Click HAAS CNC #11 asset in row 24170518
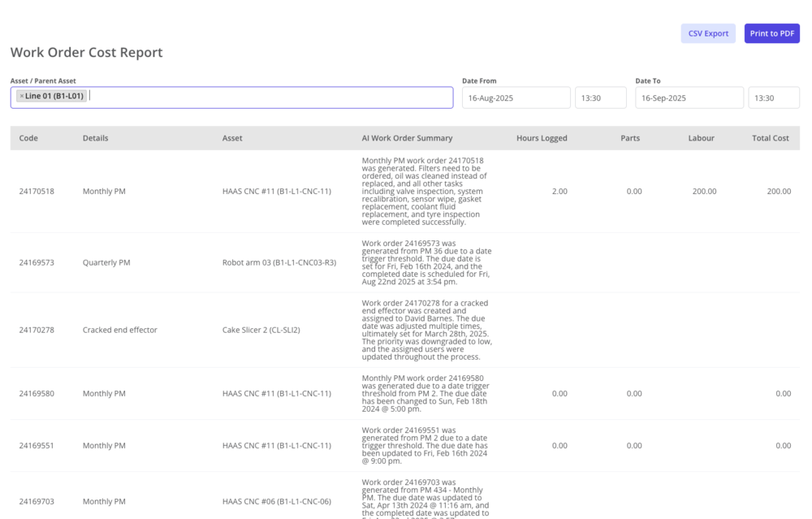Viewport: 812px width, 519px height. (x=277, y=191)
